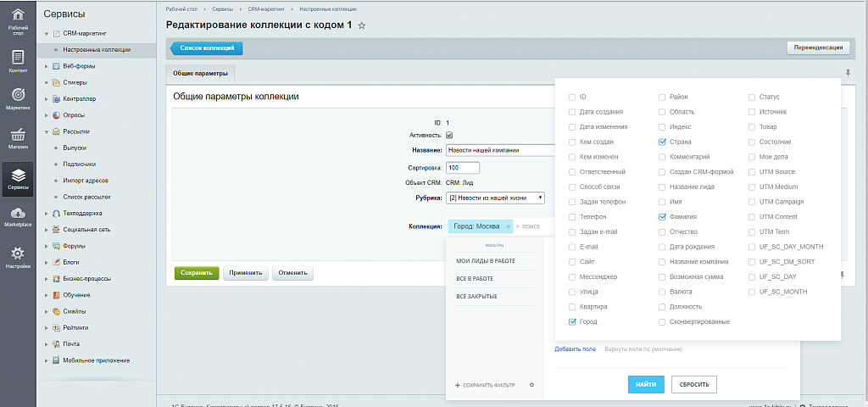Open the Marketplace cloud icon
This screenshot has width=868, height=407.
[18, 216]
